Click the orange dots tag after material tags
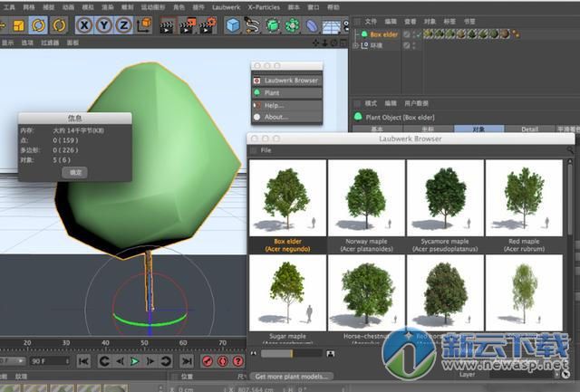 pos(516,34)
